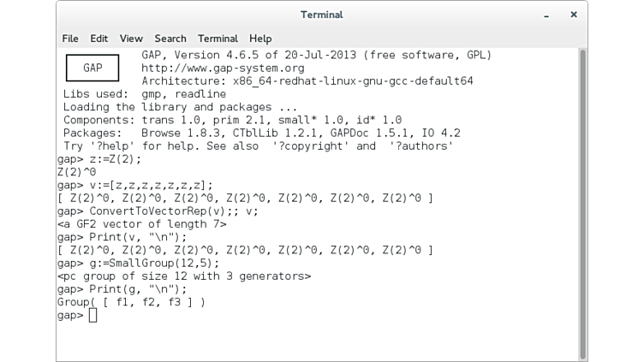644x362 pixels.
Task: Close the Terminal window
Action: [x=574, y=15]
